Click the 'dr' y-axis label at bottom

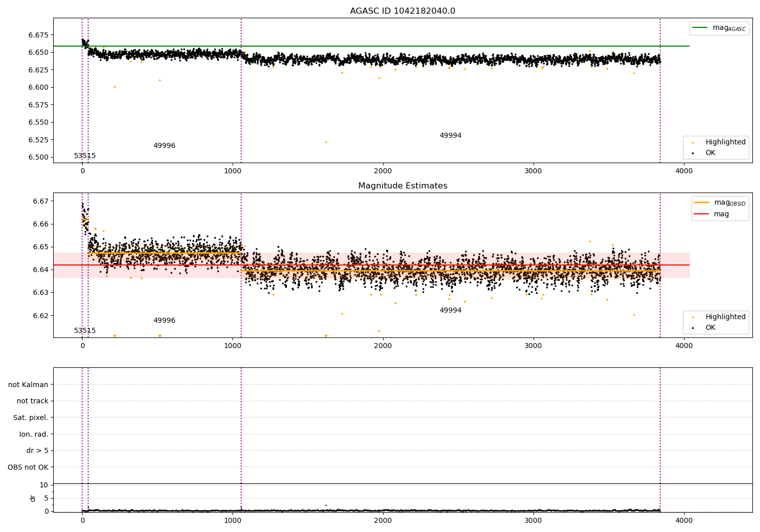pos(33,498)
